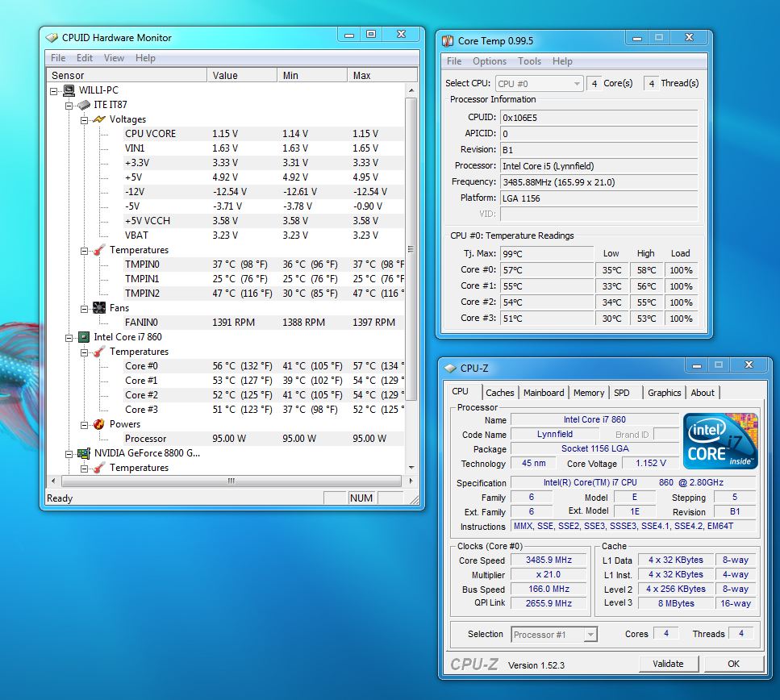Select the TMPIN2 temperature row
780x700 pixels.
(x=263, y=294)
